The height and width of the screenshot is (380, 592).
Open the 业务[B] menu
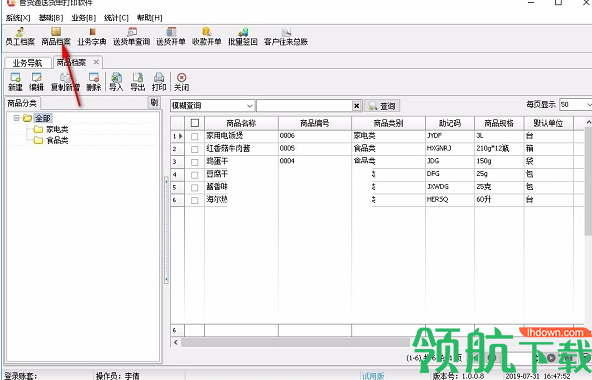[x=83, y=18]
